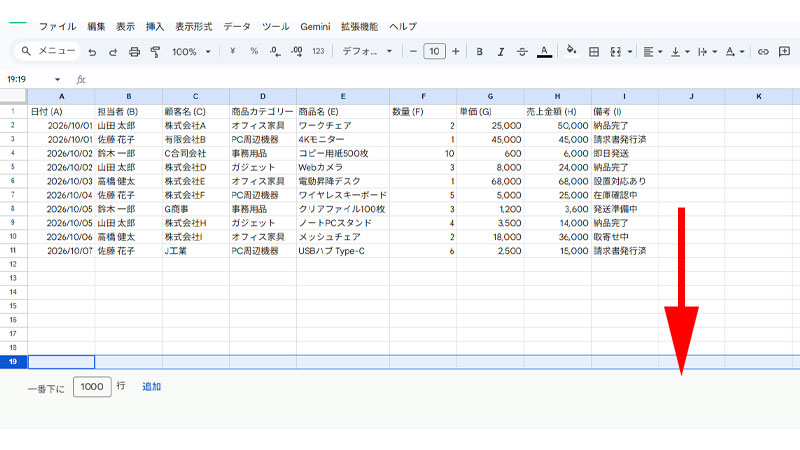Open the text rotation dropdown
800x450 pixels.
click(x=735, y=52)
